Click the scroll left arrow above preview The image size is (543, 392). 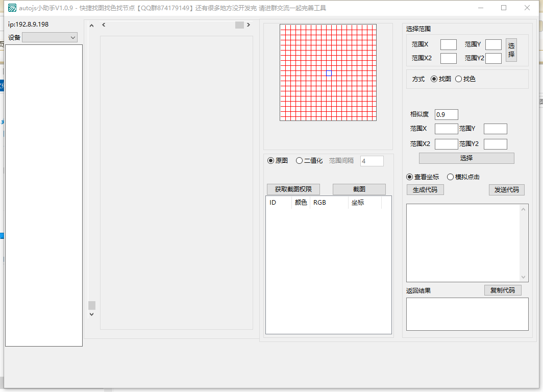(x=104, y=24)
